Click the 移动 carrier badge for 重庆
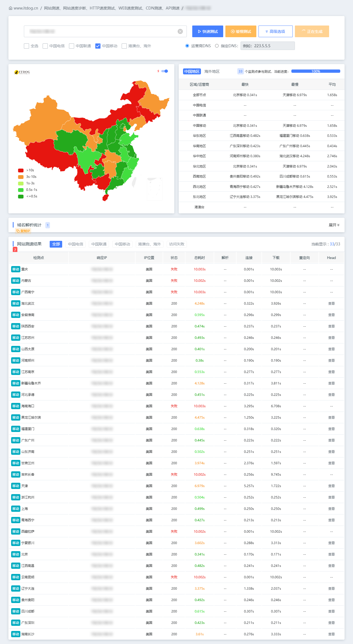Screen dimensions: 353x644 (x=16, y=269)
